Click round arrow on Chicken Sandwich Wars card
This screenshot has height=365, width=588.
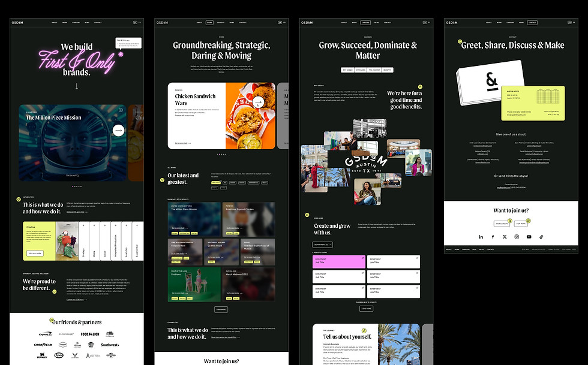tap(258, 102)
